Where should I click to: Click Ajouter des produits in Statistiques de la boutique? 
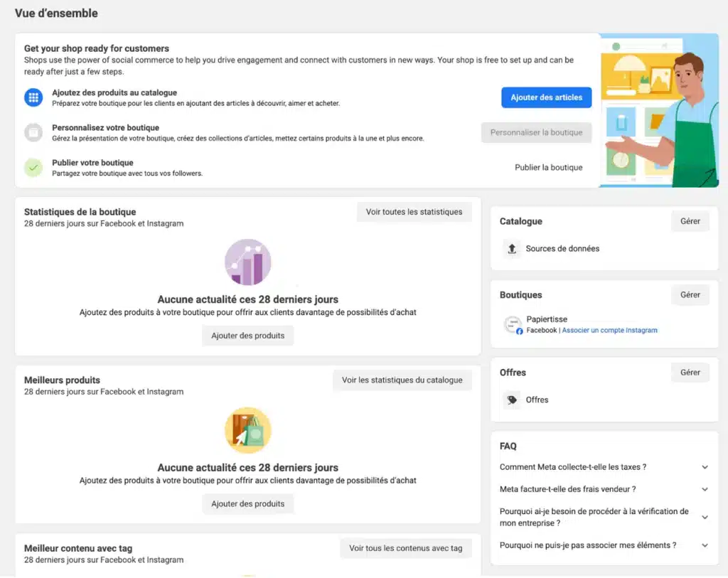(x=247, y=335)
